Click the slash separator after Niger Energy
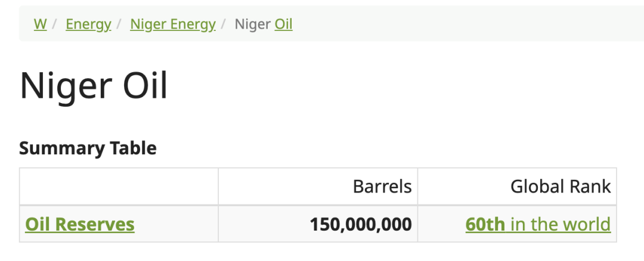The image size is (644, 261). [224, 24]
